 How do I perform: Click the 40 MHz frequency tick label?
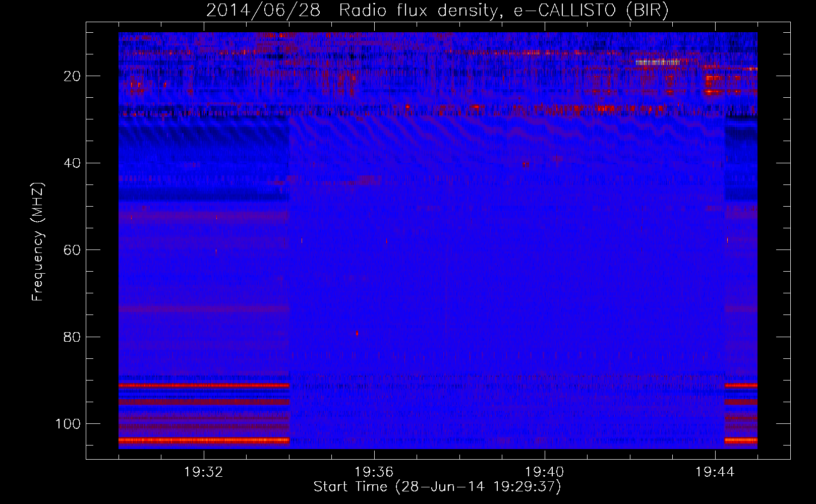pos(72,163)
